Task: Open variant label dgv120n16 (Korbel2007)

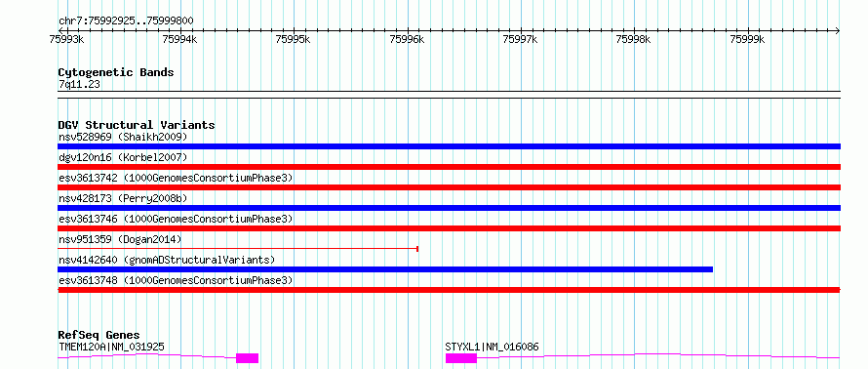Action: (x=123, y=157)
